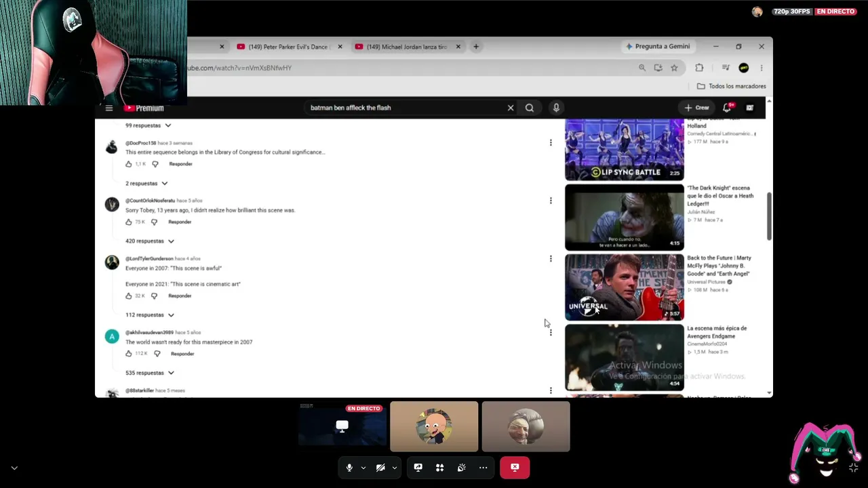Open options menu for @akhilvasudevan3989 comment
The height and width of the screenshot is (488, 868).
tap(551, 332)
